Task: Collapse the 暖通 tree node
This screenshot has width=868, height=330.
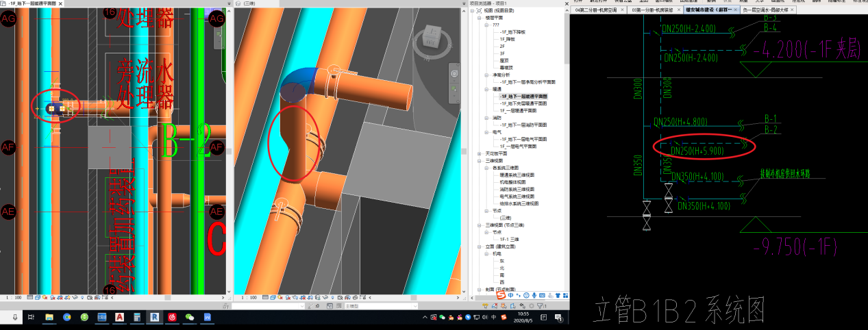Action: click(486, 89)
